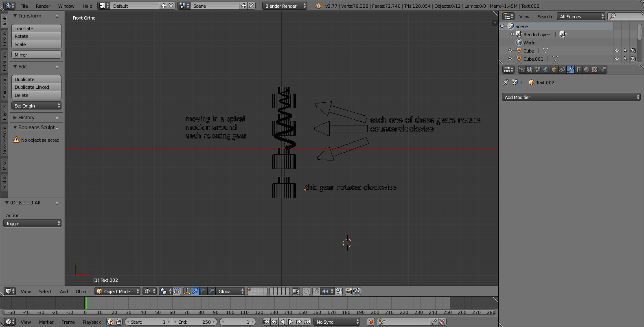
Task: Select the translate manipulator arrow icon
Action: [195, 291]
